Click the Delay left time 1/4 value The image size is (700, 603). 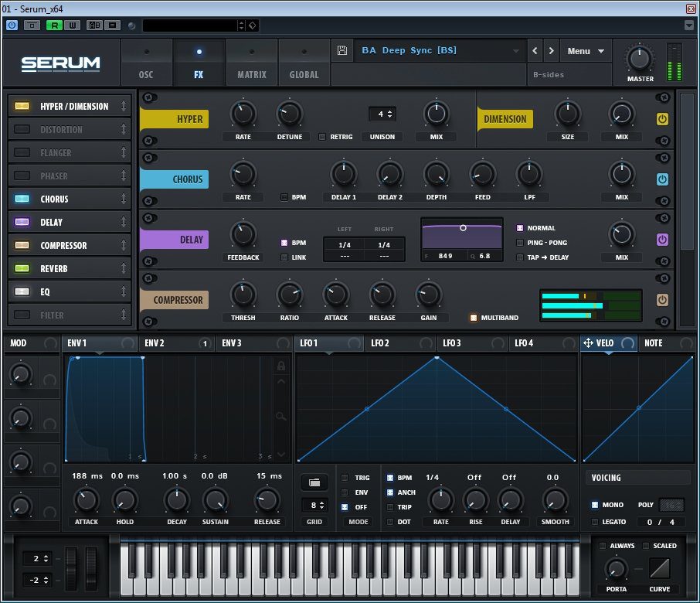(x=345, y=245)
